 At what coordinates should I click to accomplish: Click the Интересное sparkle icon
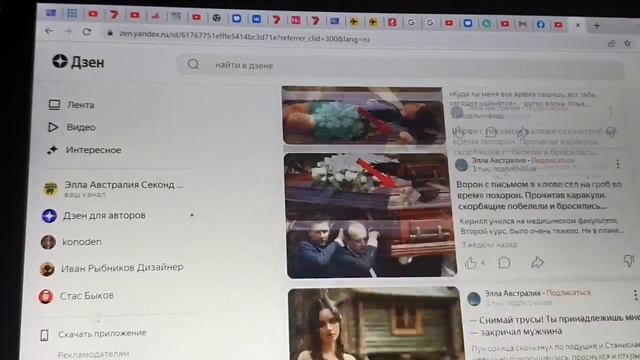52,150
